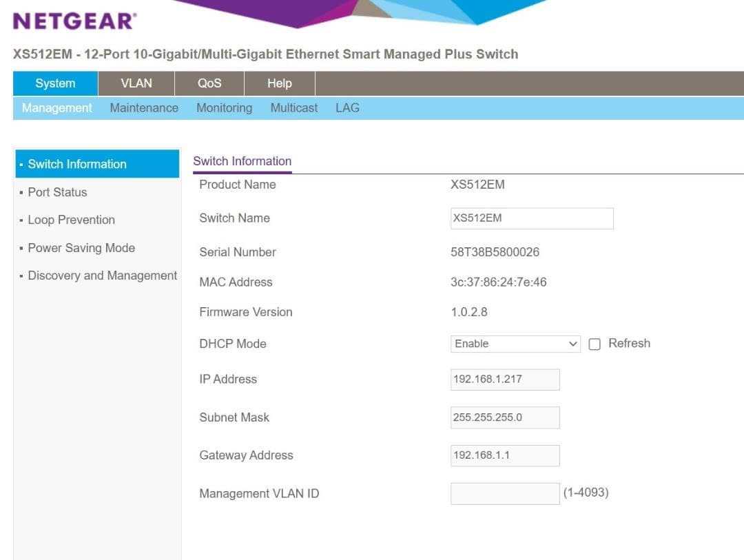
Task: Click the Gateway Address field
Action: 504,455
